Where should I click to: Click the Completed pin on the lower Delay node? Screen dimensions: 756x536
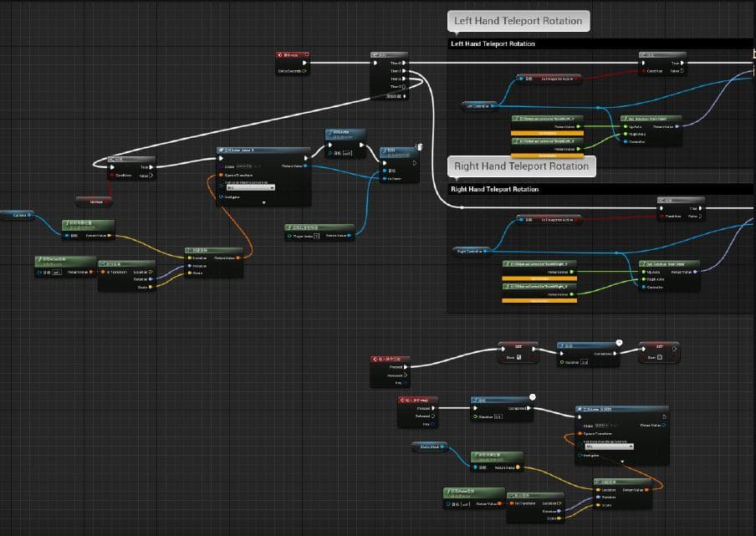pyautogui.click(x=529, y=408)
